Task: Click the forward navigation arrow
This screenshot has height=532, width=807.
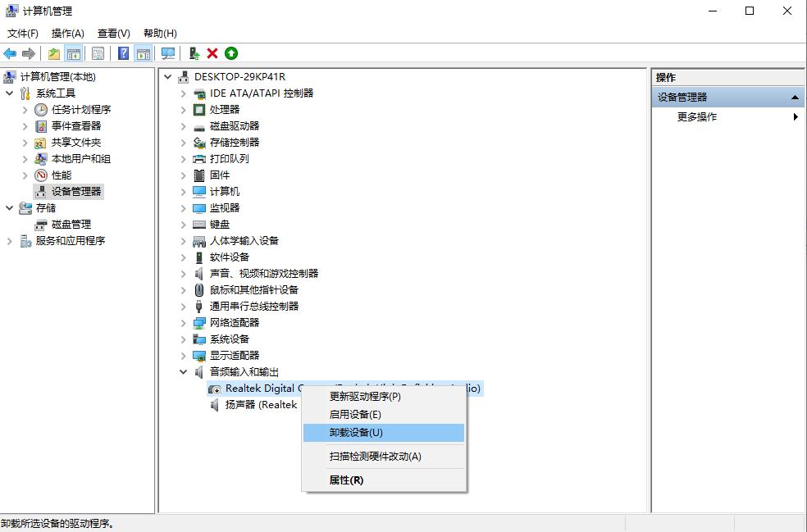Action: pos(26,53)
